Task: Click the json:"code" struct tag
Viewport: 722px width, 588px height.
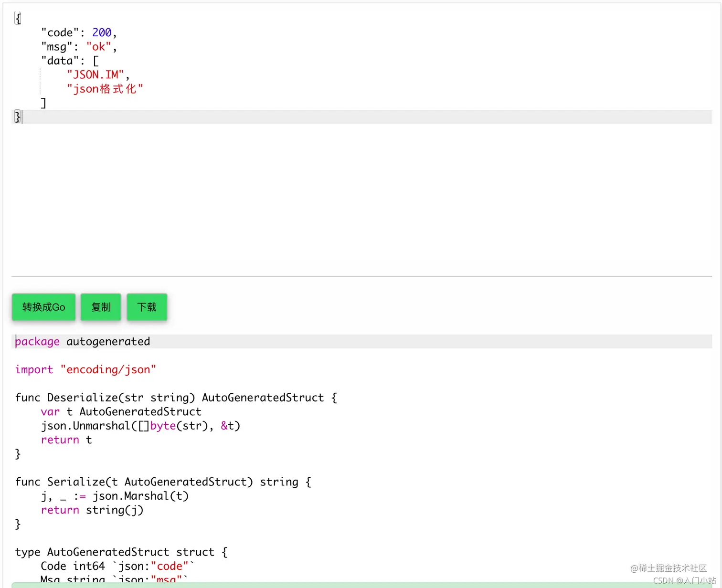Action: (152, 566)
